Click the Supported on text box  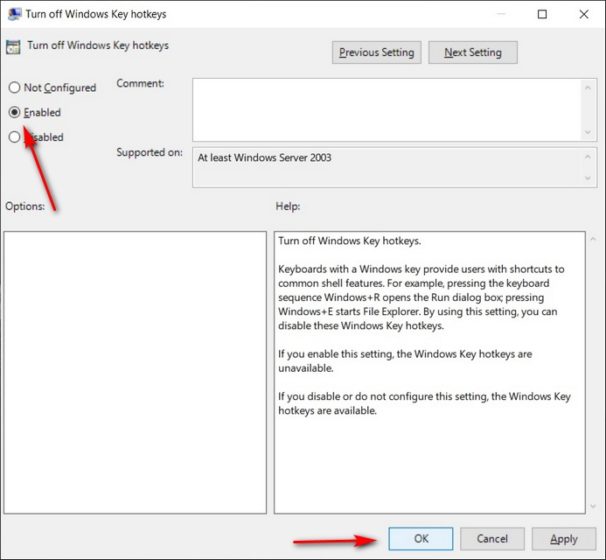click(x=385, y=166)
